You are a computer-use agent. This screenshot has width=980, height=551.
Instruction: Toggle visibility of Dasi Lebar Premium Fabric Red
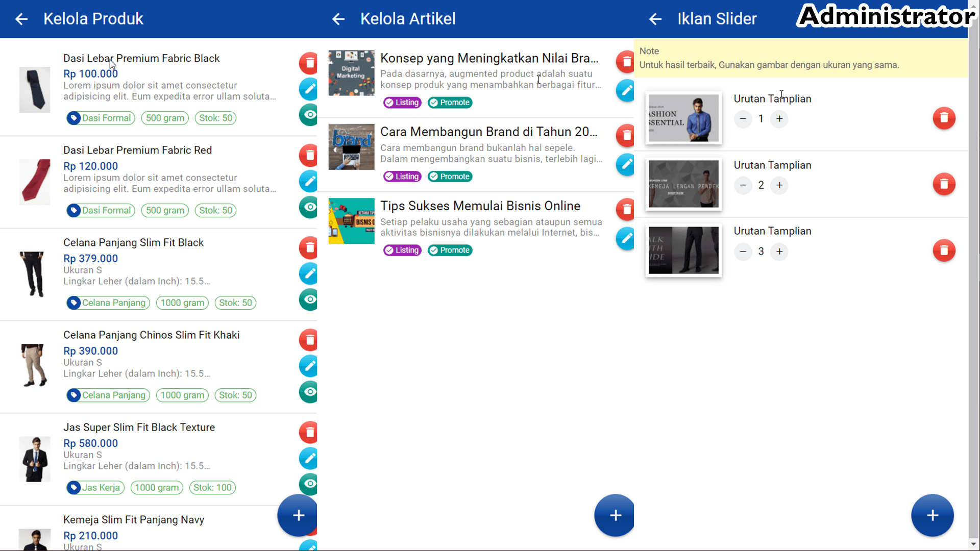308,207
